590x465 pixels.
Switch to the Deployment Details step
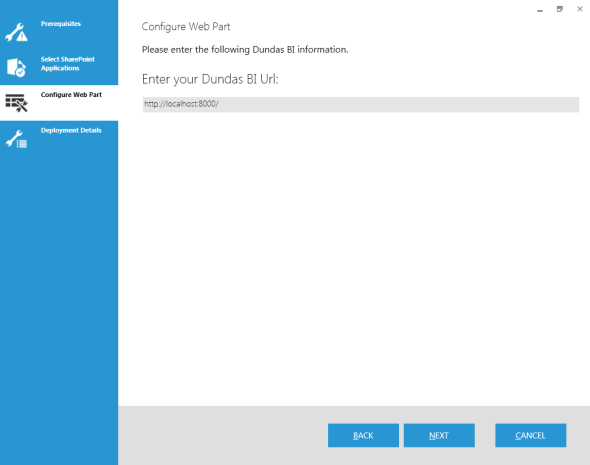click(71, 130)
